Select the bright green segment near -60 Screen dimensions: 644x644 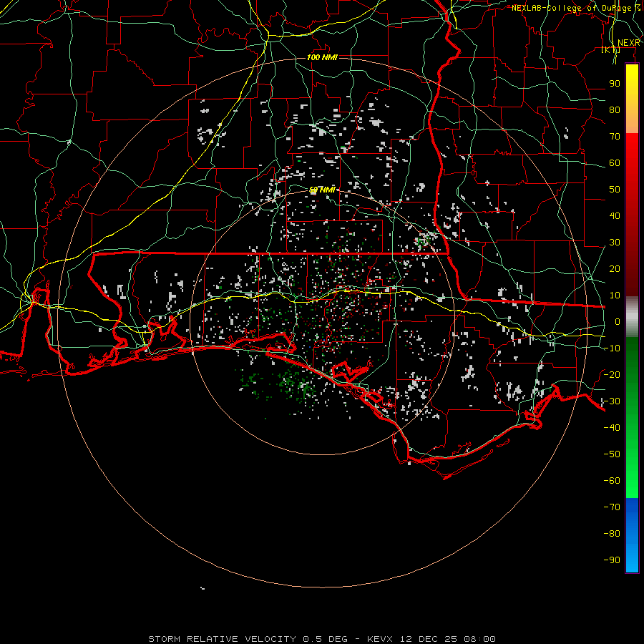click(x=632, y=481)
